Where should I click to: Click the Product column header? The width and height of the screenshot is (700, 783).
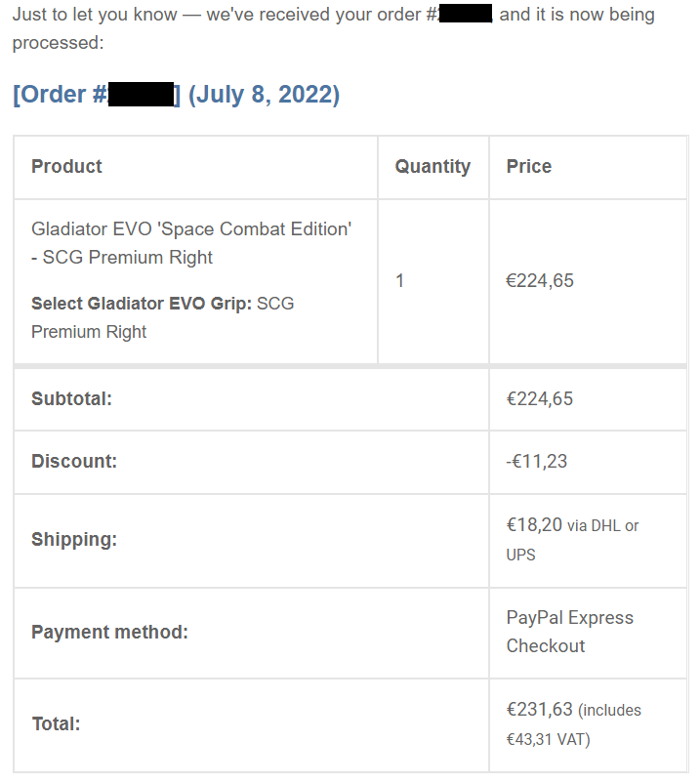click(66, 166)
